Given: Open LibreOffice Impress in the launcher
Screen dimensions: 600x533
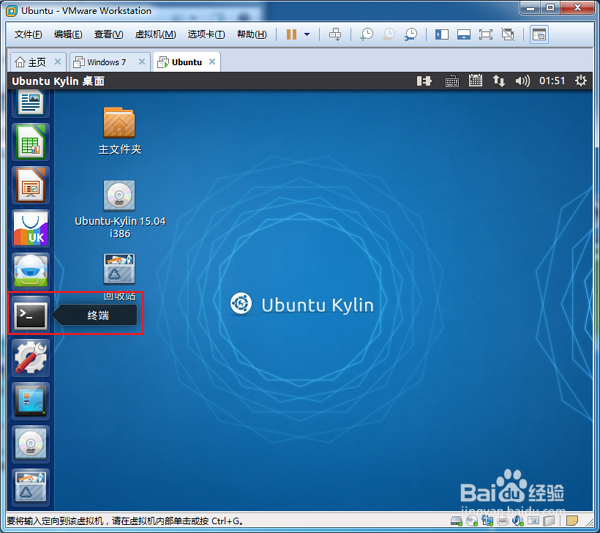Looking at the screenshot, I should (31, 186).
